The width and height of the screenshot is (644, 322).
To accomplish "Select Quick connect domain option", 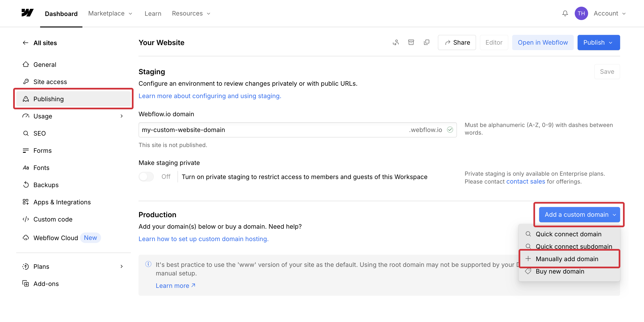I will coord(569,234).
